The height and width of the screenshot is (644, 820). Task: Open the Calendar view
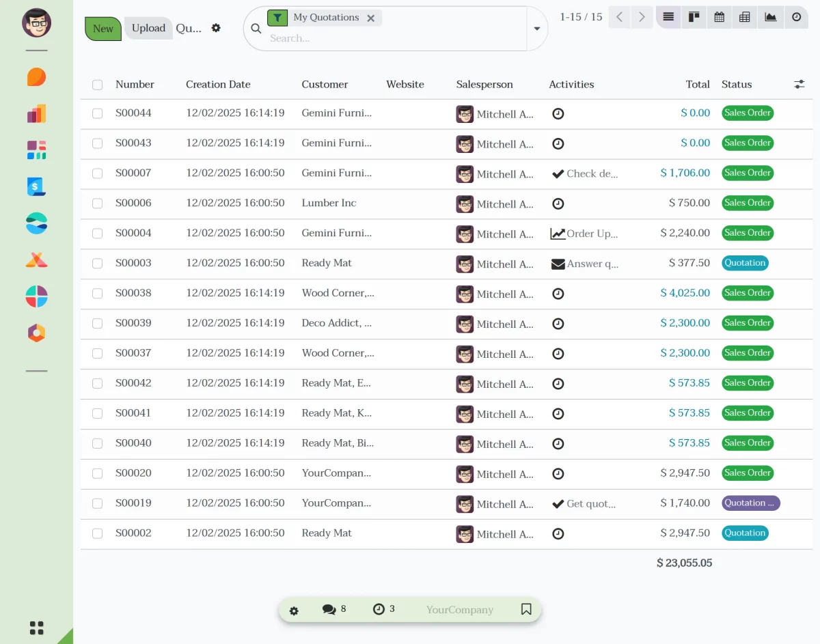click(x=720, y=17)
